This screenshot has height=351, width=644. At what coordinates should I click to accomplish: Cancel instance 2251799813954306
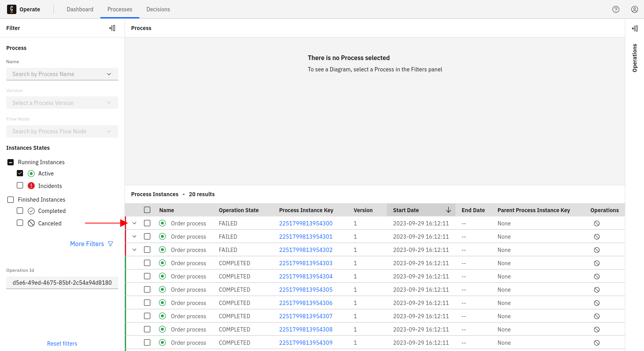click(597, 303)
